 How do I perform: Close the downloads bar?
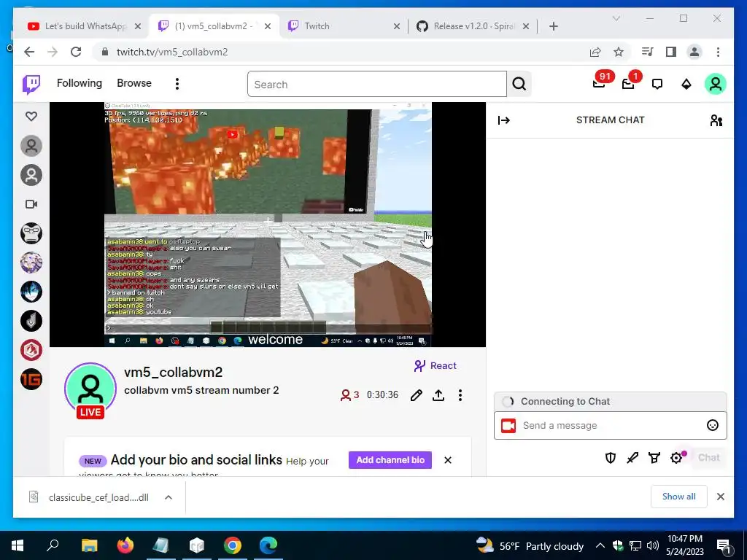(720, 497)
